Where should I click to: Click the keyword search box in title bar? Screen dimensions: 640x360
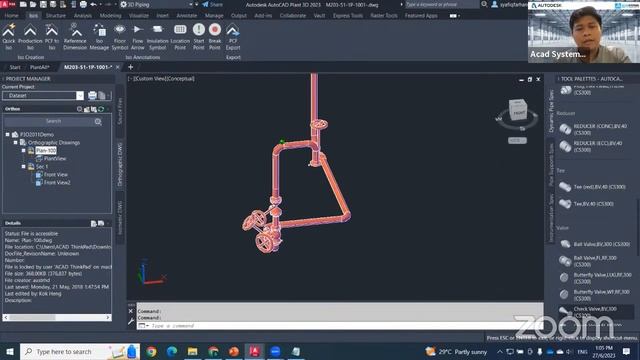click(441, 4)
